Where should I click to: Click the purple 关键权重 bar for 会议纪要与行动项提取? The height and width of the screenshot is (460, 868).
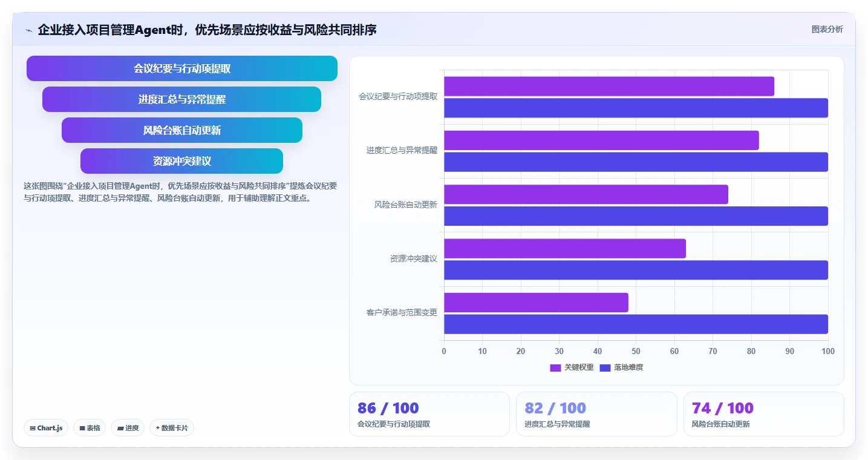tap(609, 87)
